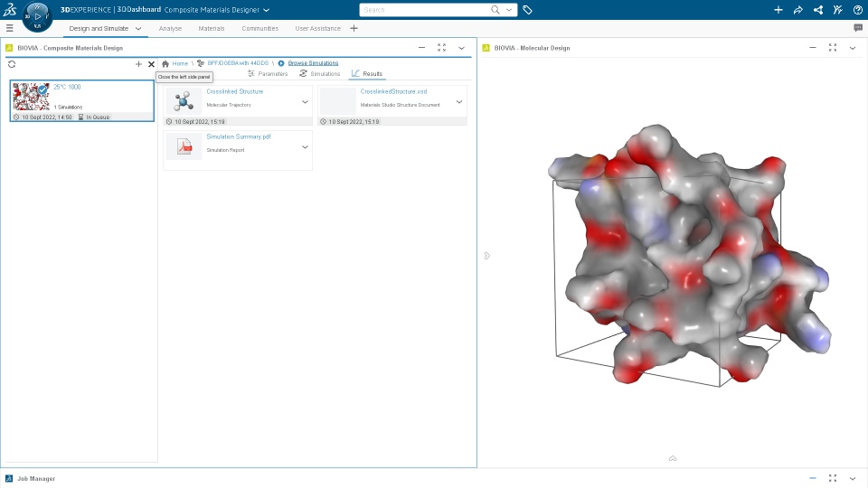Open Design and Simulate tab chevron
Screen dimensions: 868x488
(x=138, y=28)
